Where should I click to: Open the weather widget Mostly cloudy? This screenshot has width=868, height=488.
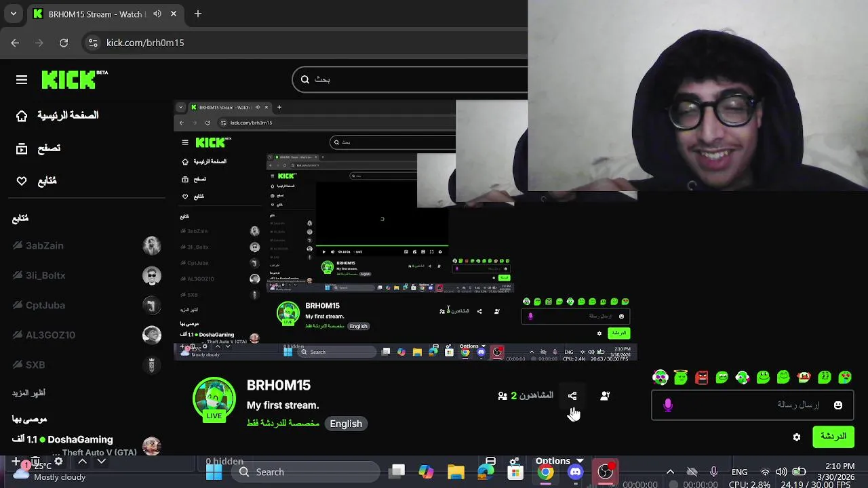51,471
